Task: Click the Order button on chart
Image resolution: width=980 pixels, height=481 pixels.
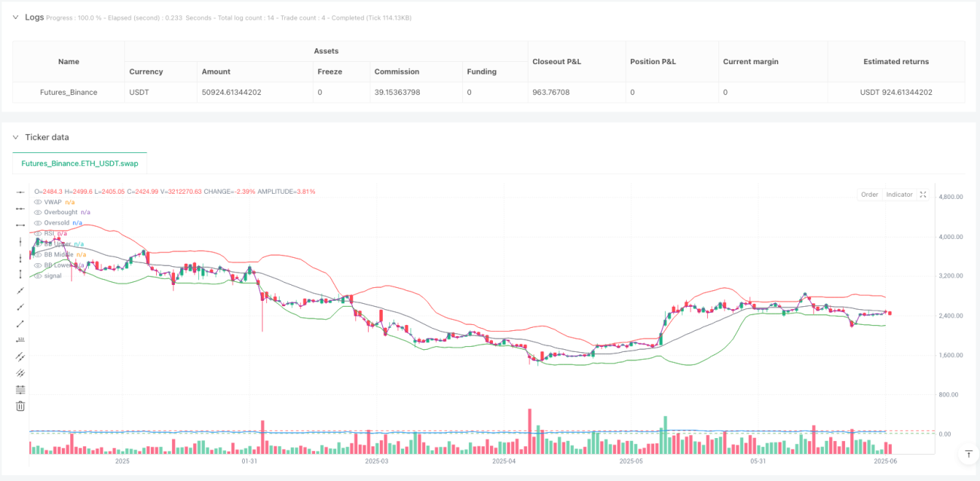Action: (x=869, y=195)
